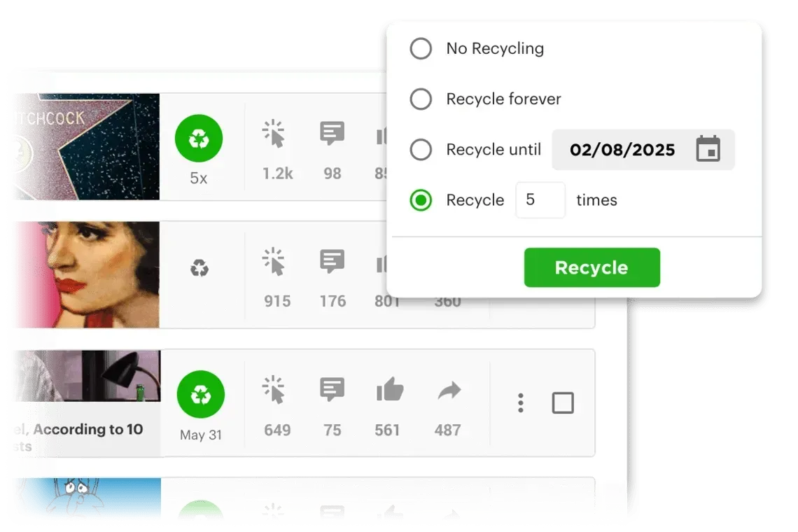Open the calendar picker next to the date
Image resolution: width=798 pixels, height=532 pixels.
tap(708, 149)
